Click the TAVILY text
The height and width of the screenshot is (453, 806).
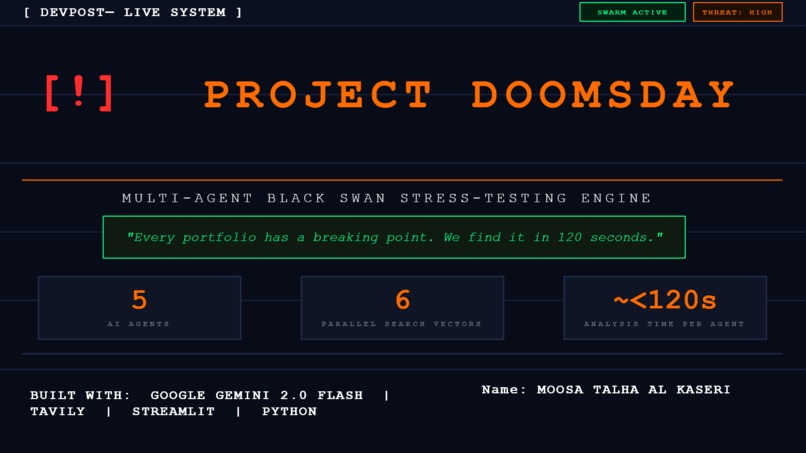pos(58,411)
